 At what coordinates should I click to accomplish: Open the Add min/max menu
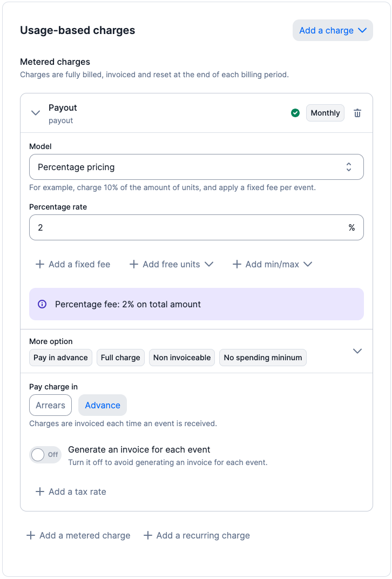click(273, 264)
